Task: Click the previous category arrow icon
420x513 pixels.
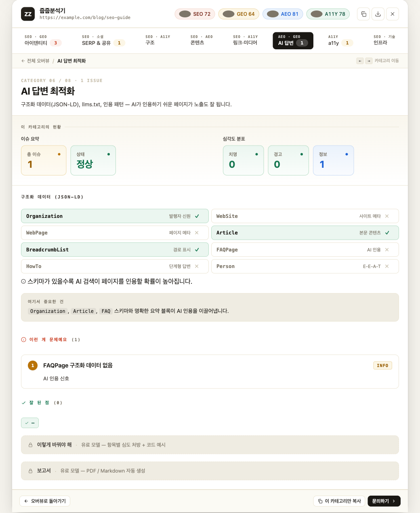Action: click(360, 61)
